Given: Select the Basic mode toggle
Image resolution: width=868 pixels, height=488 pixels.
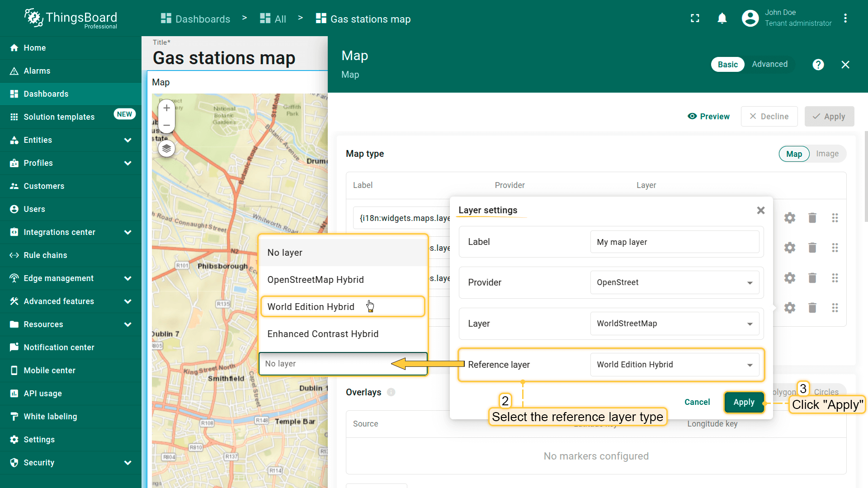Looking at the screenshot, I should (x=727, y=65).
